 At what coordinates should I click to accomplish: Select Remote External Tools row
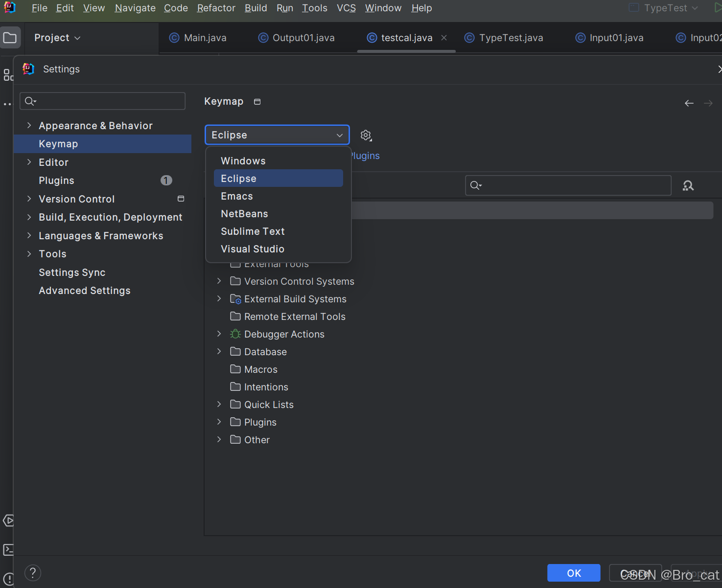[x=295, y=317]
